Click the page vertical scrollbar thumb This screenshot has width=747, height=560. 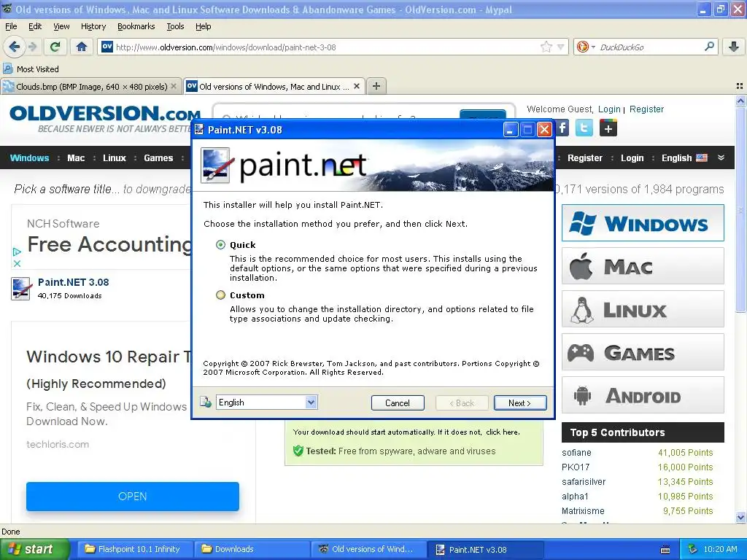click(740, 209)
